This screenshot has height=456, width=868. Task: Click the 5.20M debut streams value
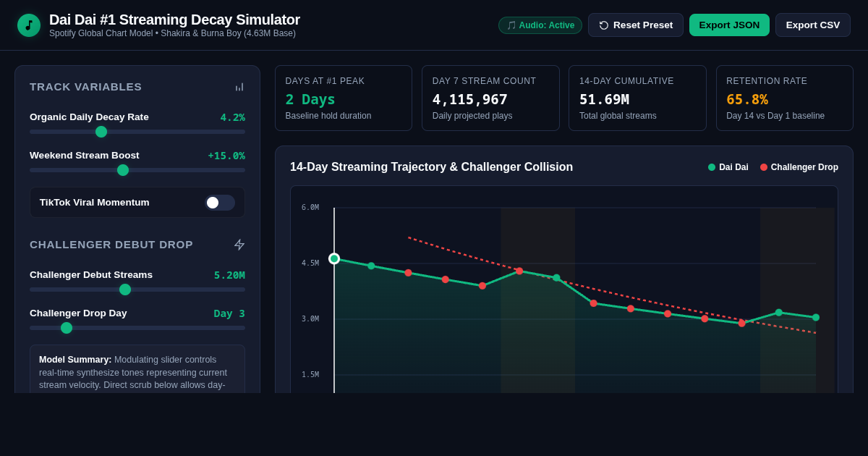[x=229, y=275]
